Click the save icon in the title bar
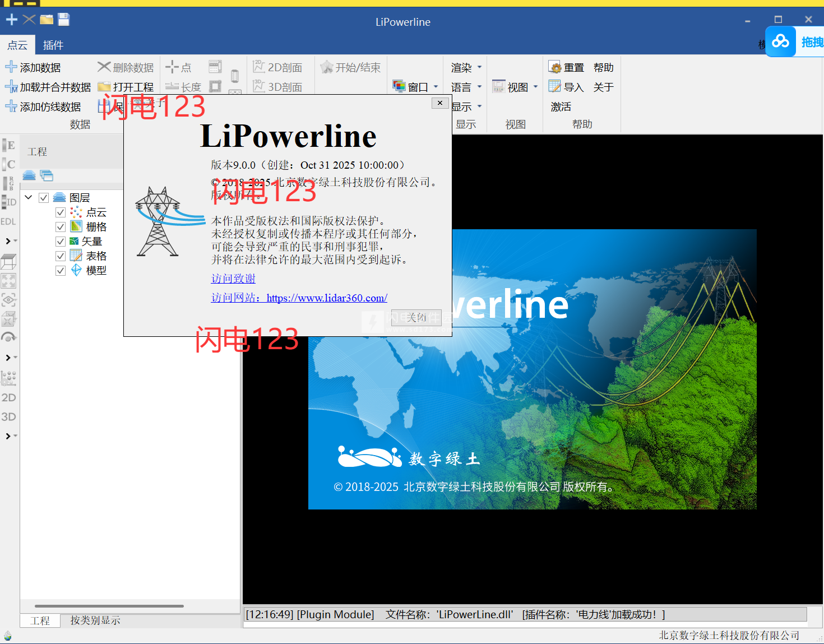 [x=64, y=20]
